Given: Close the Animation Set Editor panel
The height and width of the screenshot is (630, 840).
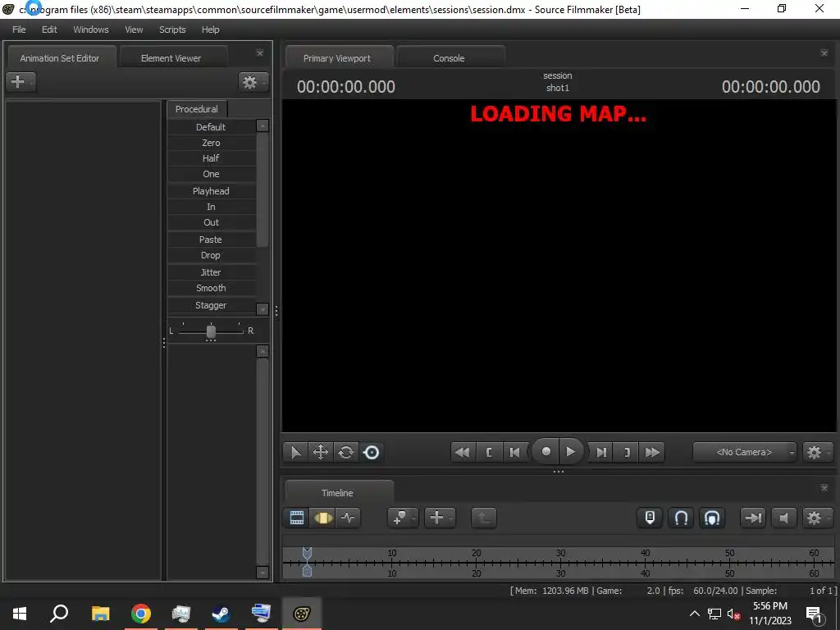Looking at the screenshot, I should pyautogui.click(x=260, y=53).
